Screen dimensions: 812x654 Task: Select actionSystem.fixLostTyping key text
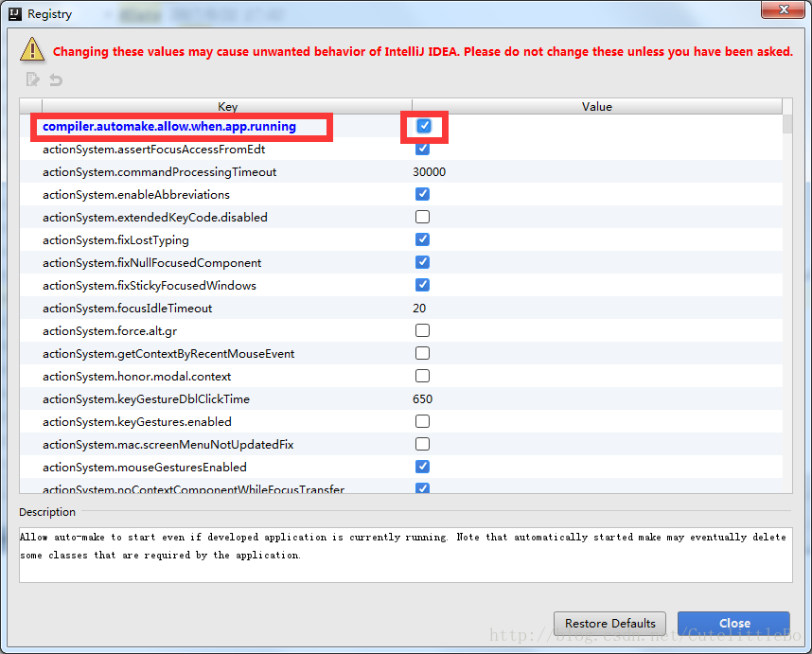point(115,240)
